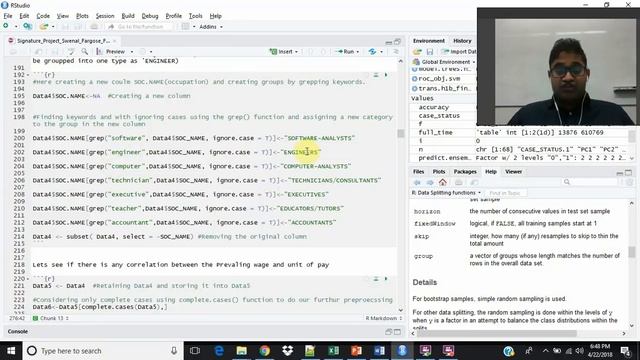Open the Plots menu

click(x=82, y=16)
